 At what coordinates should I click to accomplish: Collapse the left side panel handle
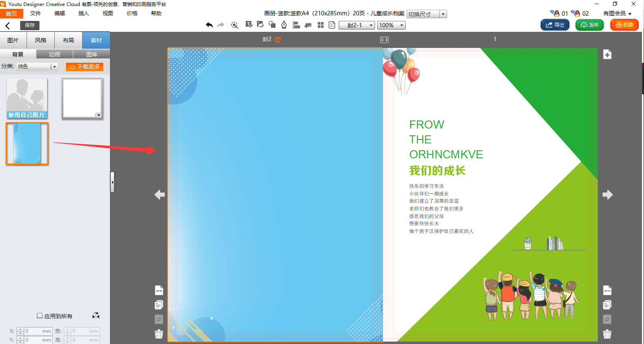112,182
